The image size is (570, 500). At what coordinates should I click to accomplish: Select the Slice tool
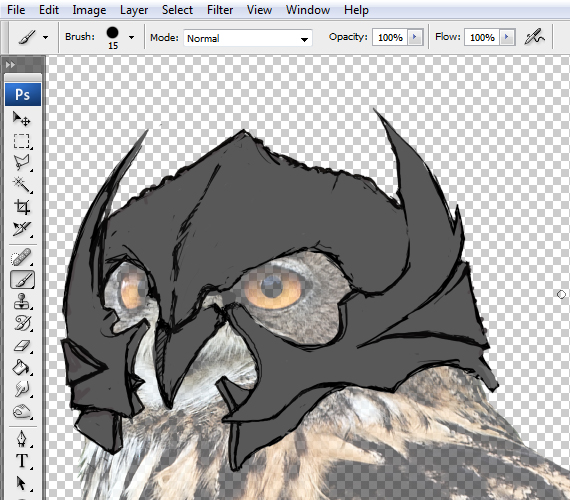click(x=22, y=229)
